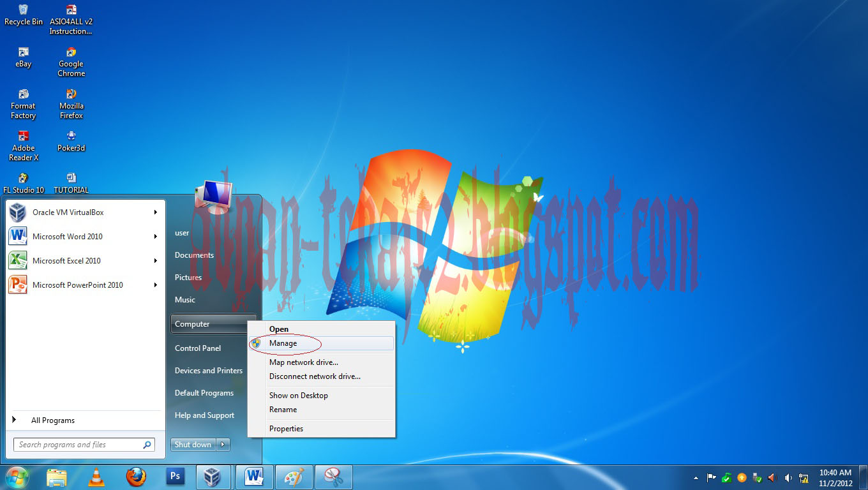The image size is (868, 490).
Task: Select the TUTORIAL document desktop icon
Action: click(71, 183)
